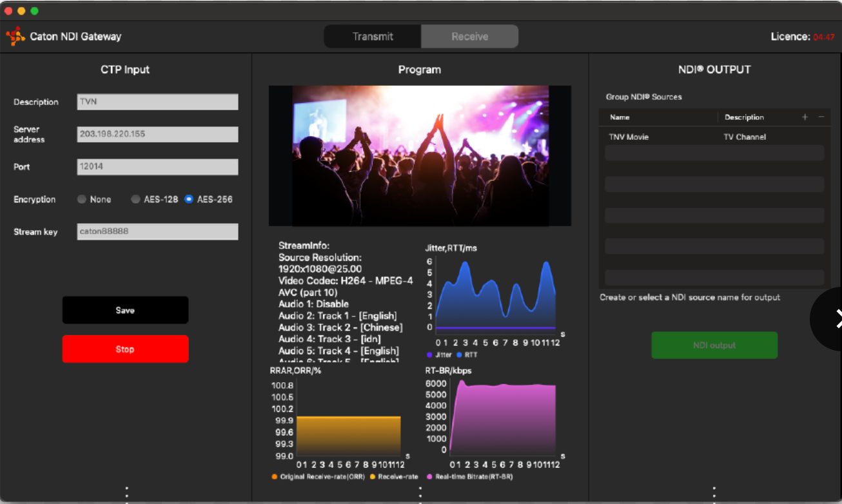This screenshot has height=504, width=842.
Task: Select AES-256 encryption option
Action: point(189,200)
